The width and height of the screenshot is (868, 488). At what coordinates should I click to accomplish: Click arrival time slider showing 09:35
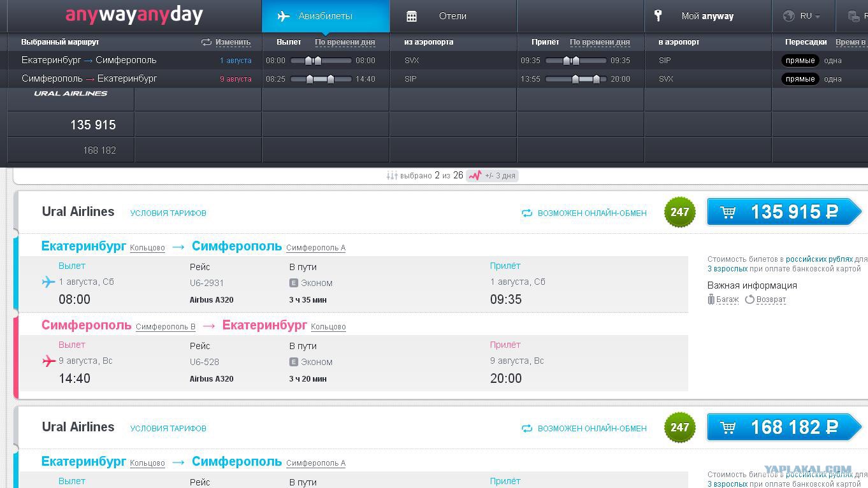pos(575,61)
